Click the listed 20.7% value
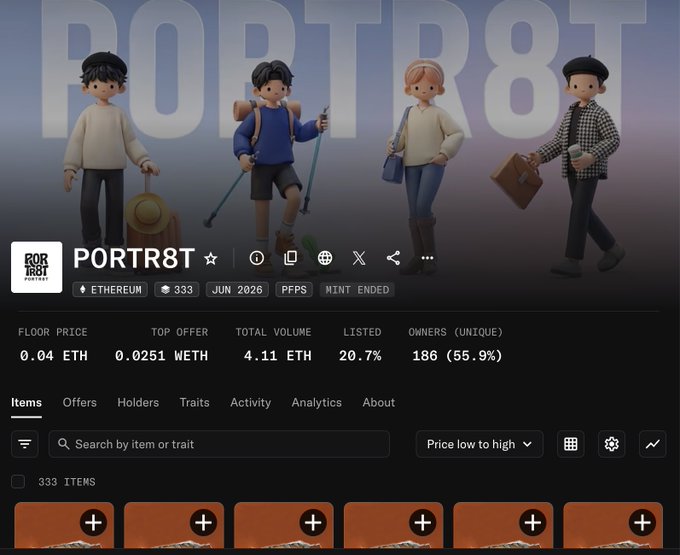 coord(360,356)
